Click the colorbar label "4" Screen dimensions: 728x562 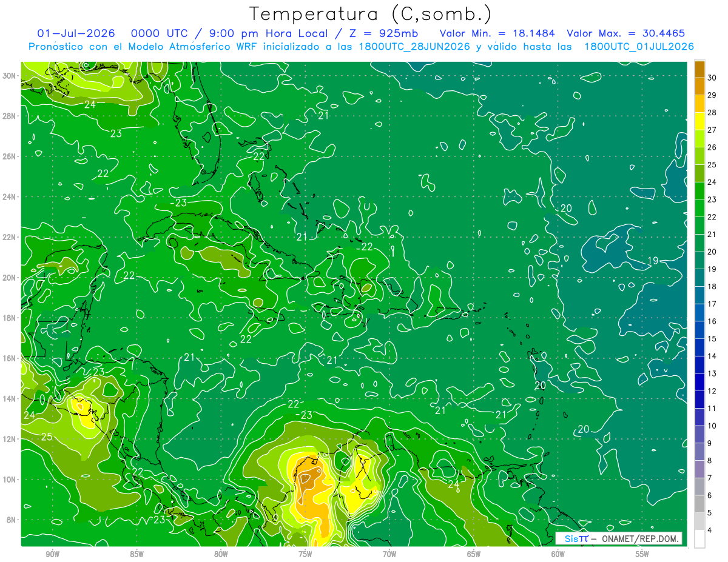pyautogui.click(x=711, y=530)
